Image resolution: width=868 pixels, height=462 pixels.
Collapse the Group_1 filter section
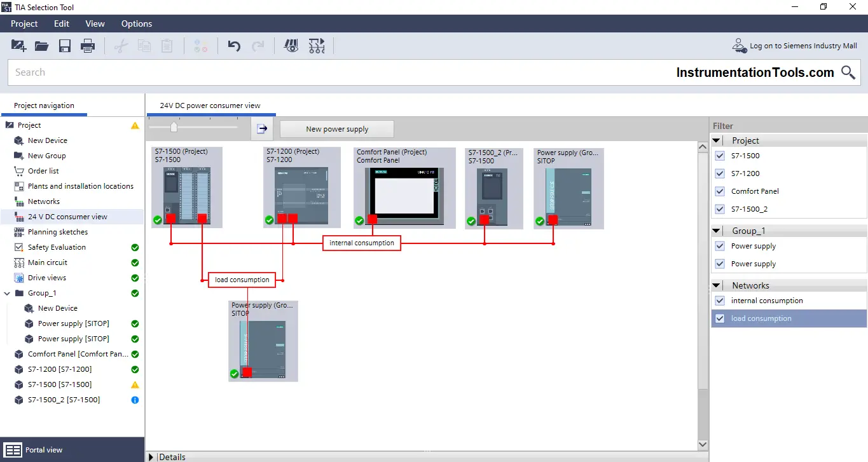point(717,231)
